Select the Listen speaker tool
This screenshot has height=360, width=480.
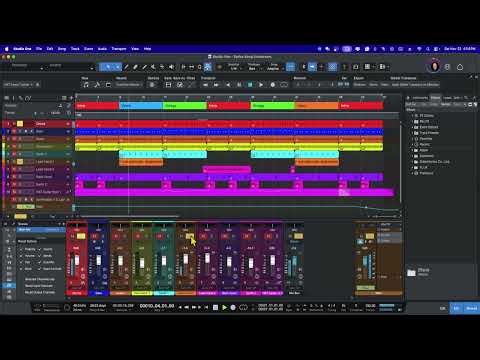pos(171,67)
